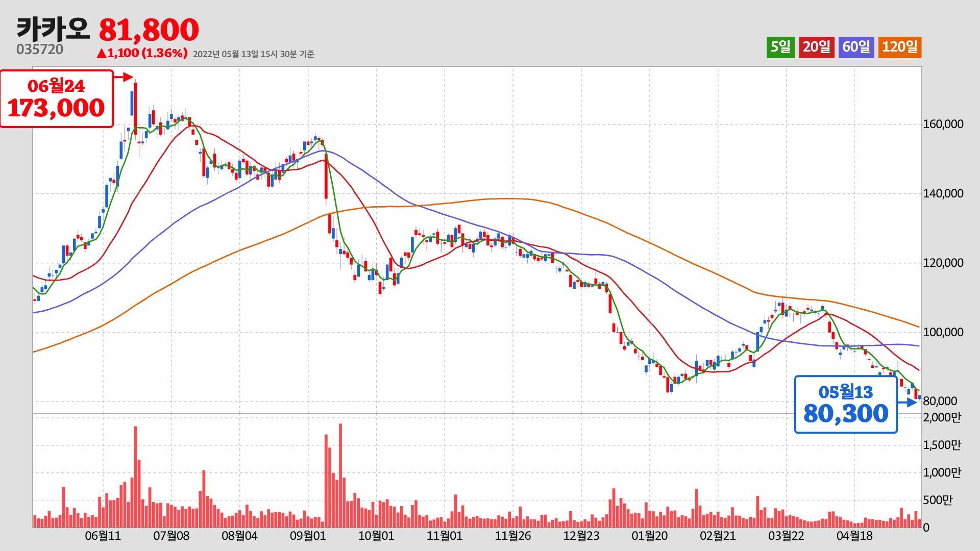Click the red 20일 moving average legend badge
The image size is (980, 551).
(x=817, y=47)
